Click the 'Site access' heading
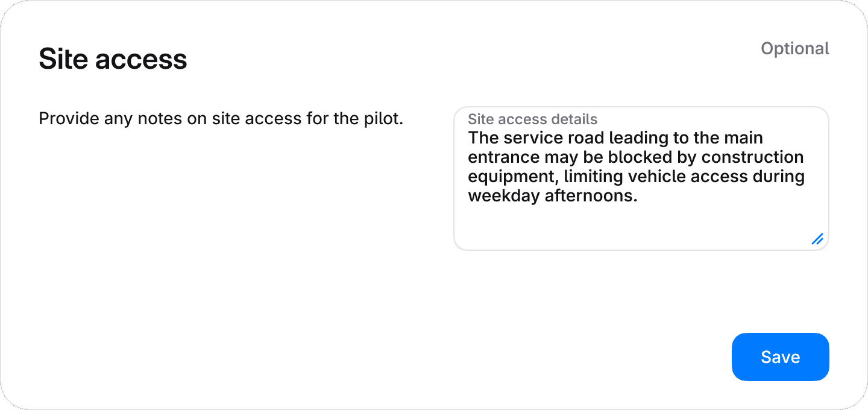868x410 pixels. [113, 59]
